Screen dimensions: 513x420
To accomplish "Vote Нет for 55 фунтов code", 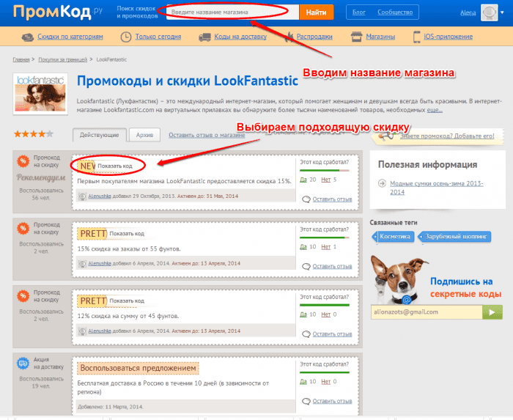I will 326,246.
